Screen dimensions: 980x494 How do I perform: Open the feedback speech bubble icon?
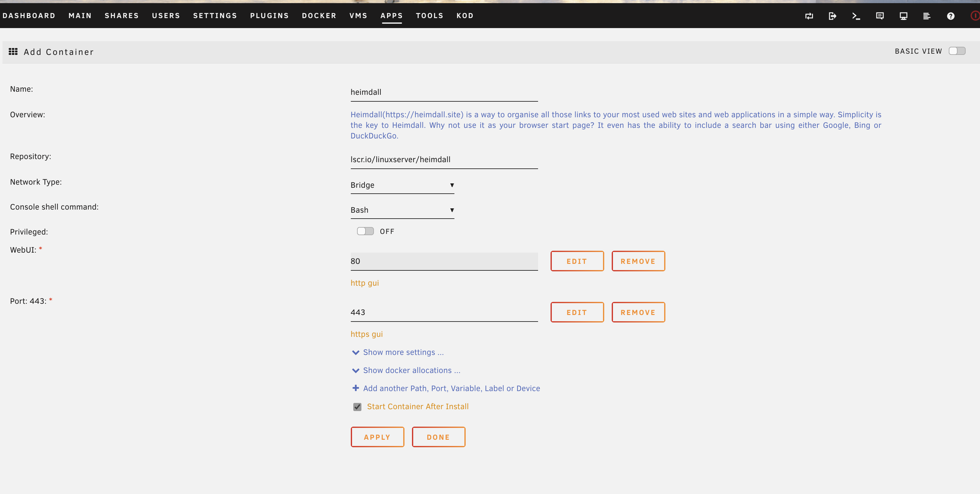click(880, 16)
